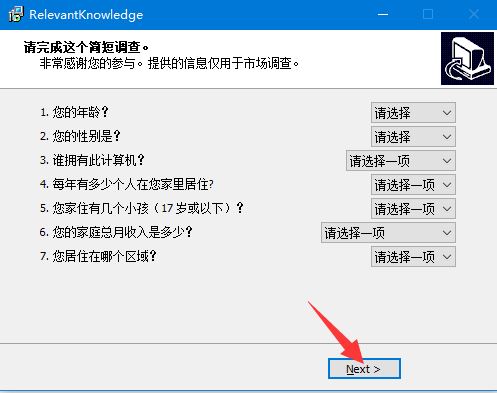Click the RelevantKnowledge title bar text

pos(86,15)
